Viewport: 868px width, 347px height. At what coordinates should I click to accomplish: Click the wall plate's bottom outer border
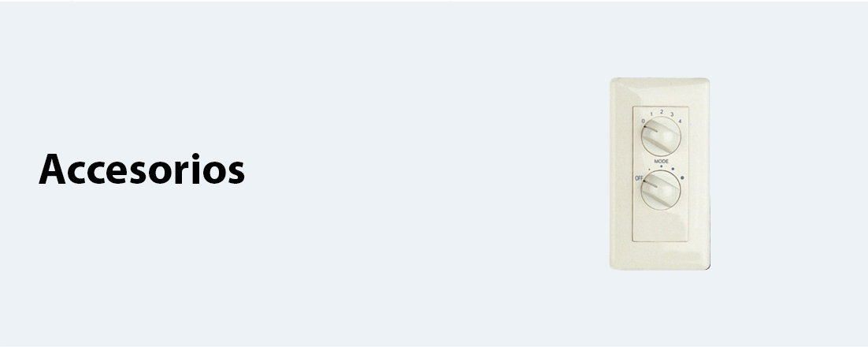660,267
